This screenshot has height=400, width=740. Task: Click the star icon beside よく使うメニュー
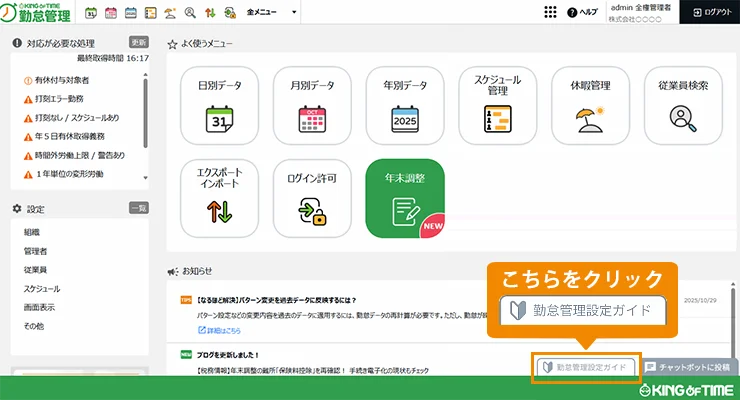172,44
